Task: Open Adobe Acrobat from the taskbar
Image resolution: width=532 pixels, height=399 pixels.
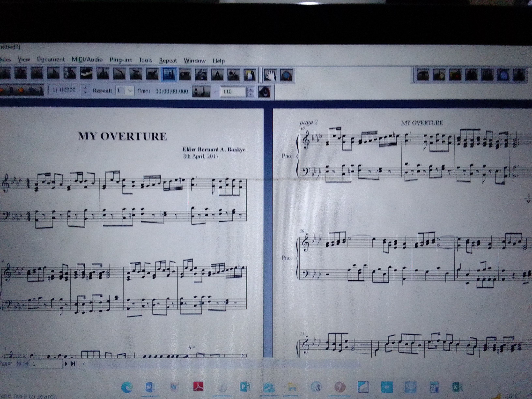Action: click(198, 386)
